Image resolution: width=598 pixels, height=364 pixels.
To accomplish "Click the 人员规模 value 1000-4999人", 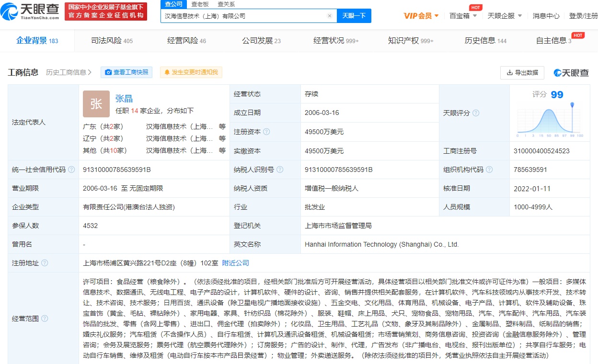I will pyautogui.click(x=533, y=207).
